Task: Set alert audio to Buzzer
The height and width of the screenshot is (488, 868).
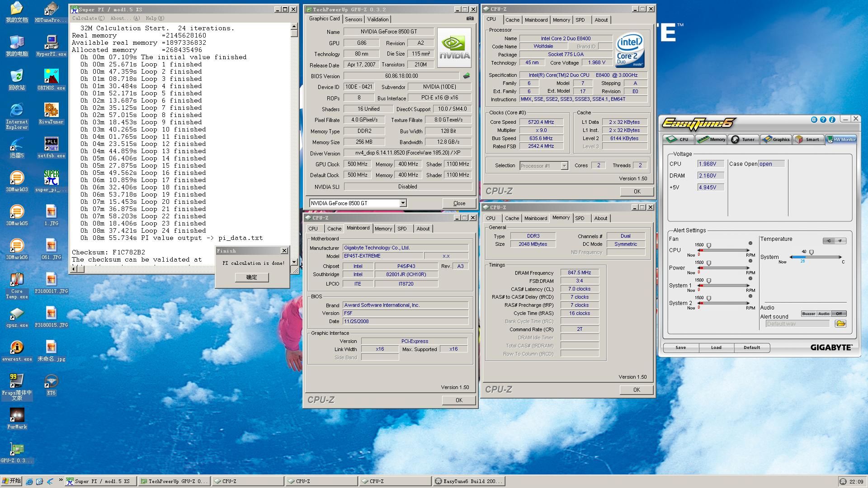Action: [808, 314]
